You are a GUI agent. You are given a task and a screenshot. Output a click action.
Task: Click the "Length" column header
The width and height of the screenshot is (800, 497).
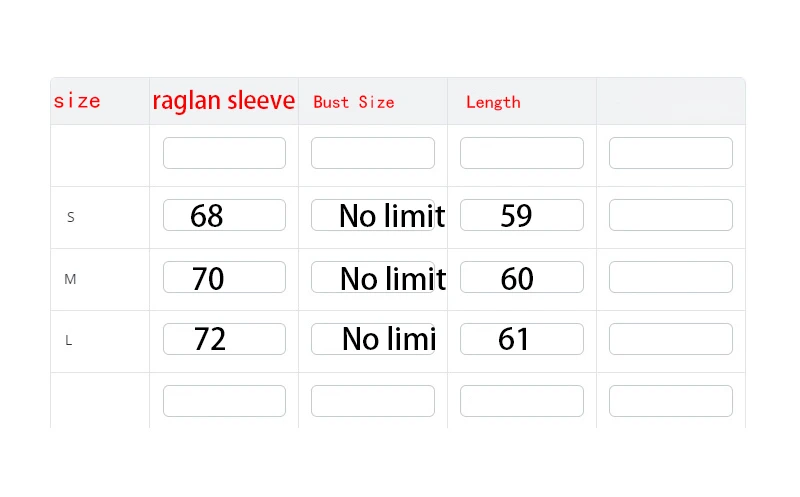[493, 102]
